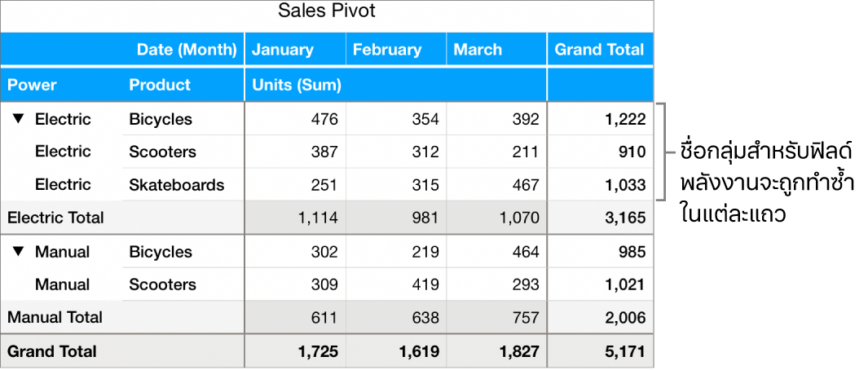Click the Units (Sum) header cell
Screen dimensions: 868x370
tap(297, 85)
